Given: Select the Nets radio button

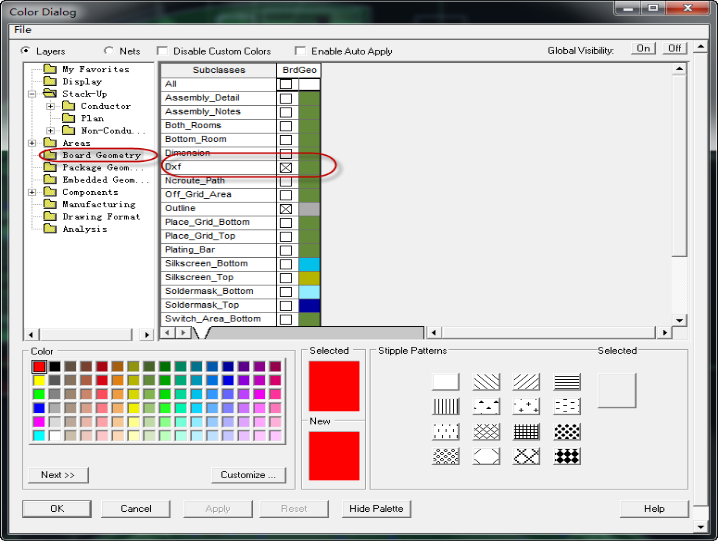Looking at the screenshot, I should click(109, 51).
